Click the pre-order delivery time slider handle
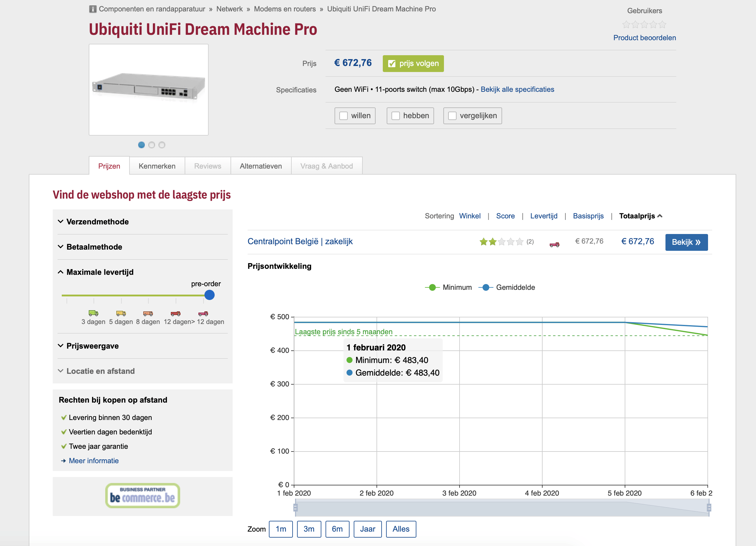 [209, 295]
